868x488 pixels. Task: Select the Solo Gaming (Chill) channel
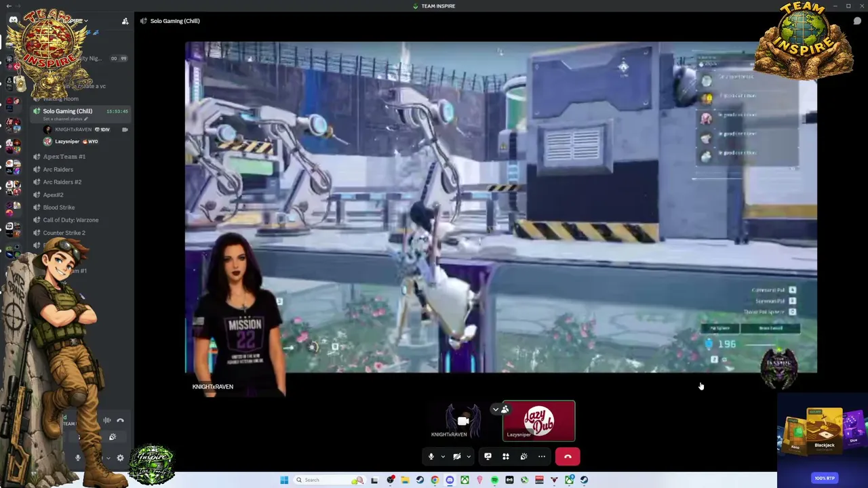(68, 111)
